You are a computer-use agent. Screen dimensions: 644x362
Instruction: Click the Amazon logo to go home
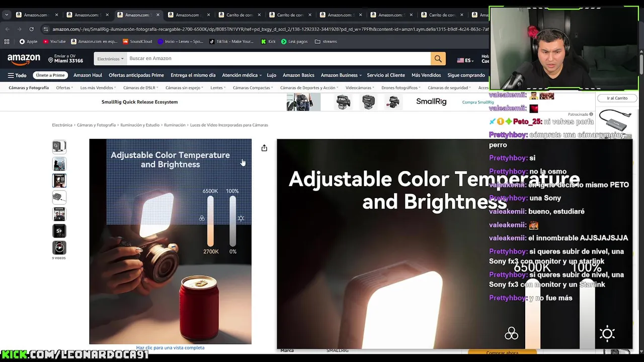coord(24,59)
